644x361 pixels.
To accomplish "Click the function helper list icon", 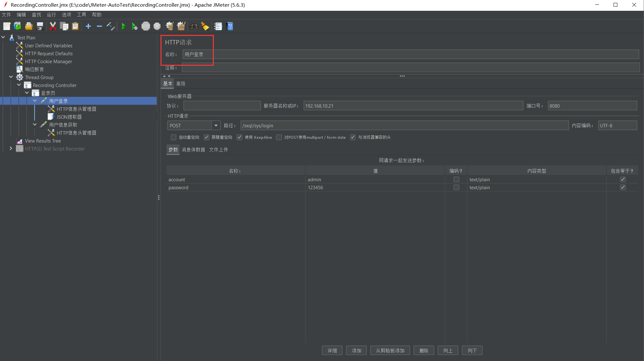I will (x=218, y=26).
